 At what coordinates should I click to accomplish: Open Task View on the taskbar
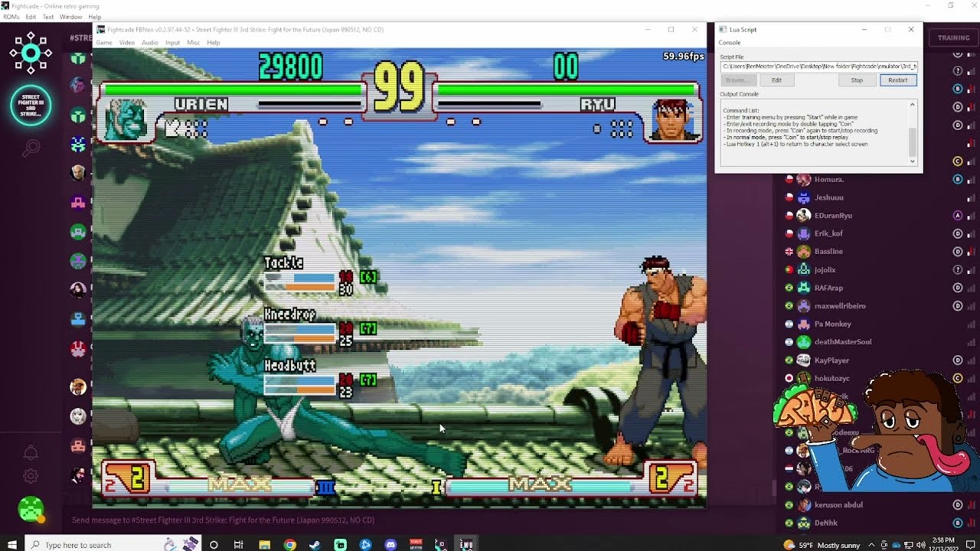point(239,544)
